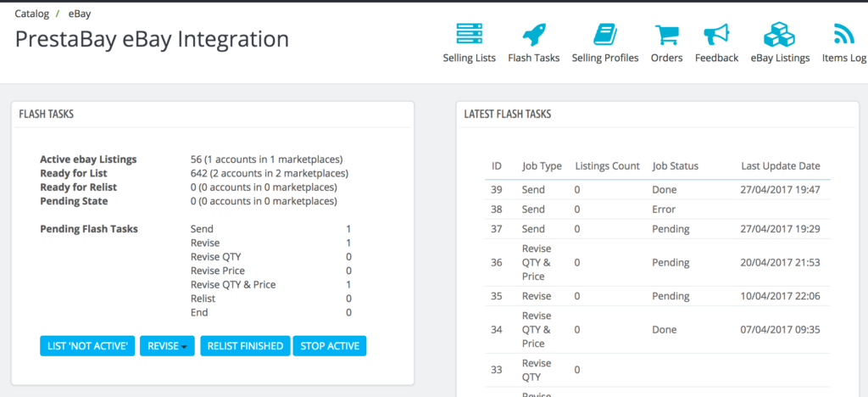
Task: Click the Revise QTY pending task entry
Action: [x=216, y=257]
